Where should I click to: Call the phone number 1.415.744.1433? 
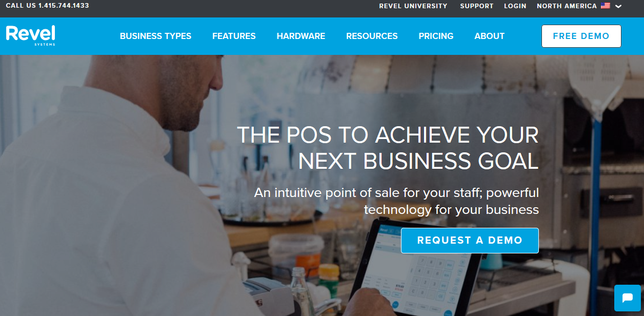[x=64, y=6]
